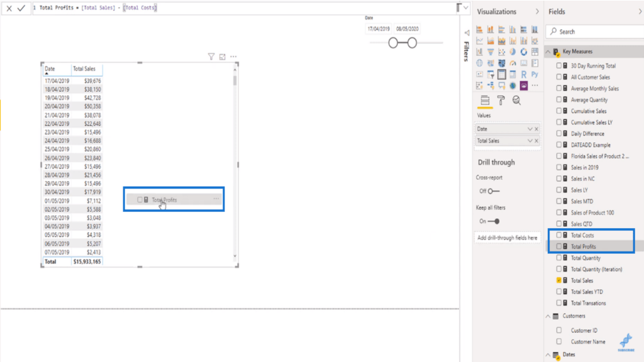Viewport: 644px width, 362px height.
Task: Select the globe map visual
Action: 479,63
